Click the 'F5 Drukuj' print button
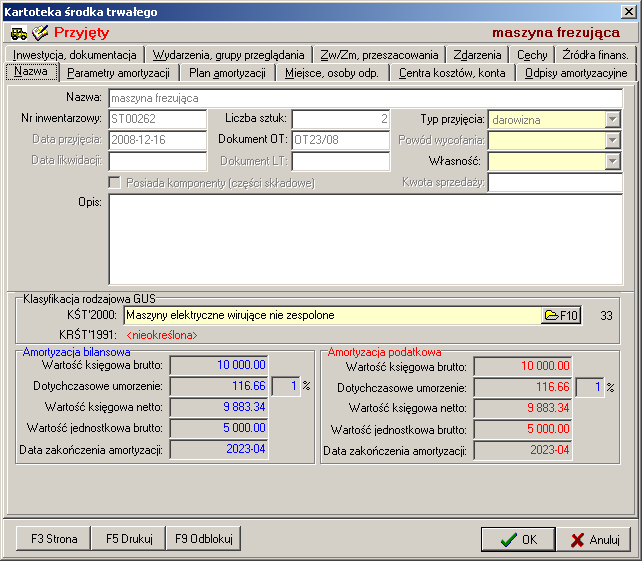Image resolution: width=642 pixels, height=561 pixels. coord(129,539)
